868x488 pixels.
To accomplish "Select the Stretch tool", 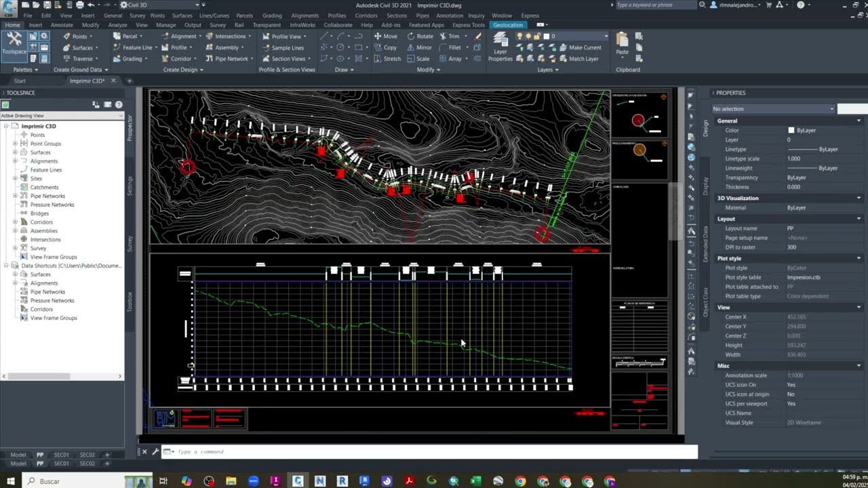I will tap(387, 58).
